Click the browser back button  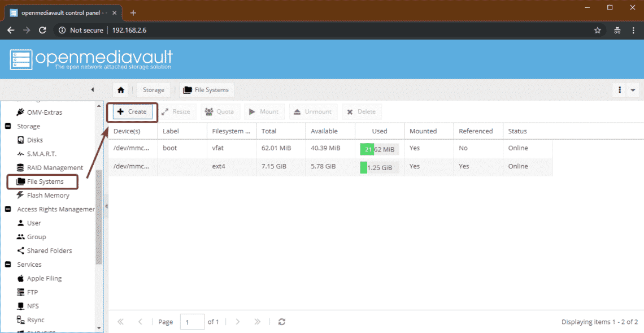point(11,30)
